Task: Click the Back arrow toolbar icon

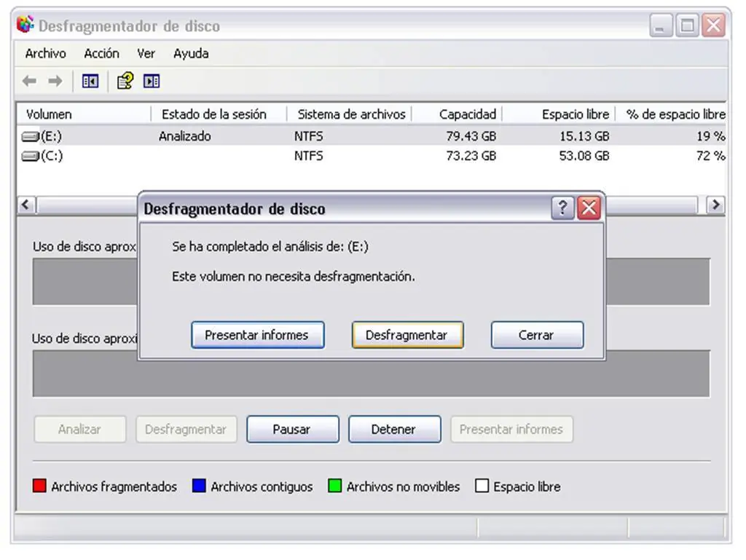Action: coord(29,82)
